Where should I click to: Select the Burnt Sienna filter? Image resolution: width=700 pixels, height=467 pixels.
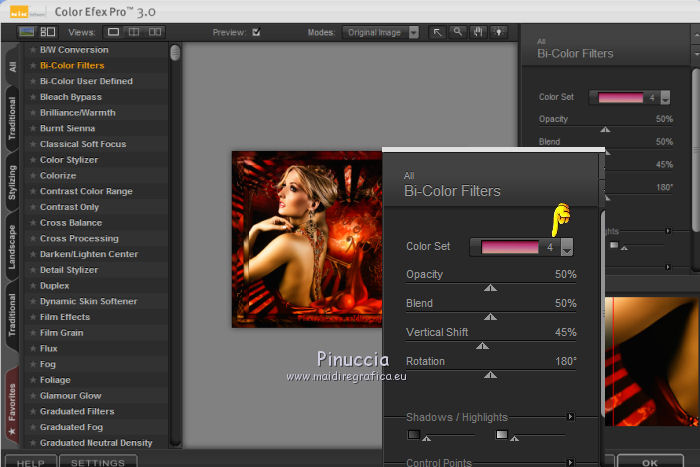pos(67,129)
